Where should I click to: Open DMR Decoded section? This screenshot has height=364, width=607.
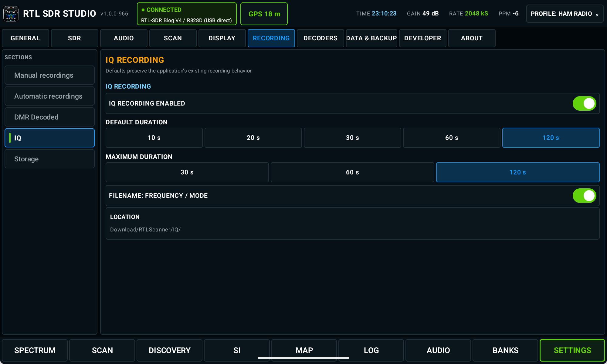point(49,117)
